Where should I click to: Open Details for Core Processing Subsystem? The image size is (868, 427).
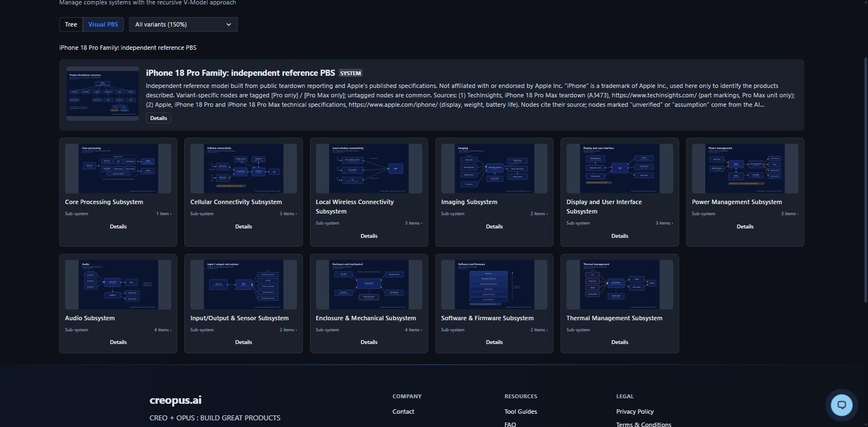click(118, 226)
